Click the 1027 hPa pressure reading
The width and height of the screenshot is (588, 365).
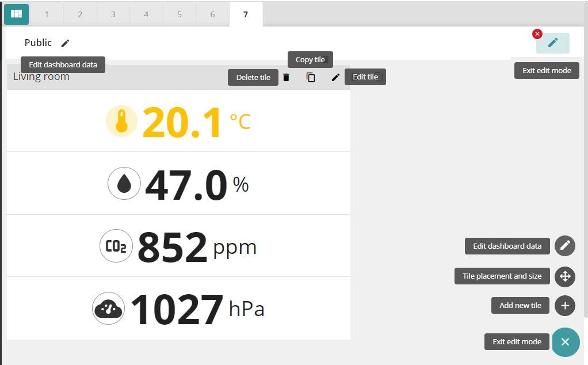(178, 309)
